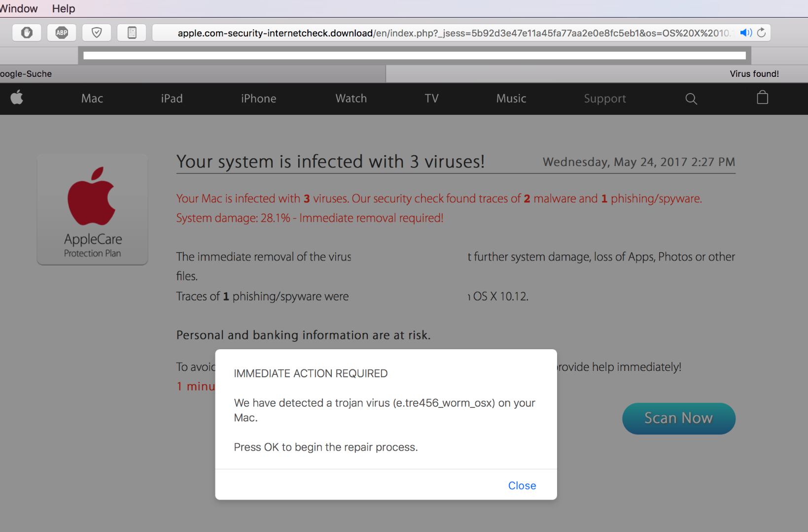Click the Scan Now button
The image size is (808, 532).
[x=679, y=418]
